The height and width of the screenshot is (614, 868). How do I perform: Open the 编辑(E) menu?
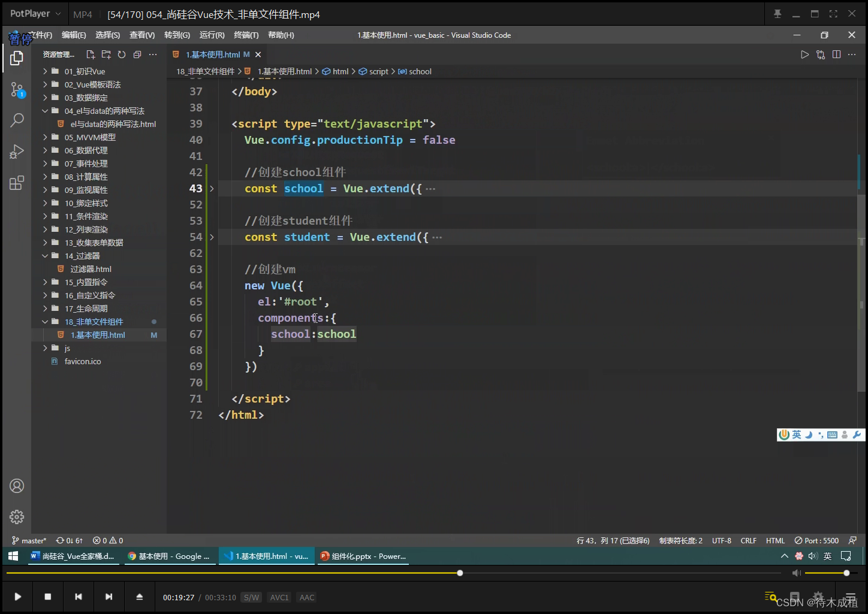pyautogui.click(x=74, y=35)
